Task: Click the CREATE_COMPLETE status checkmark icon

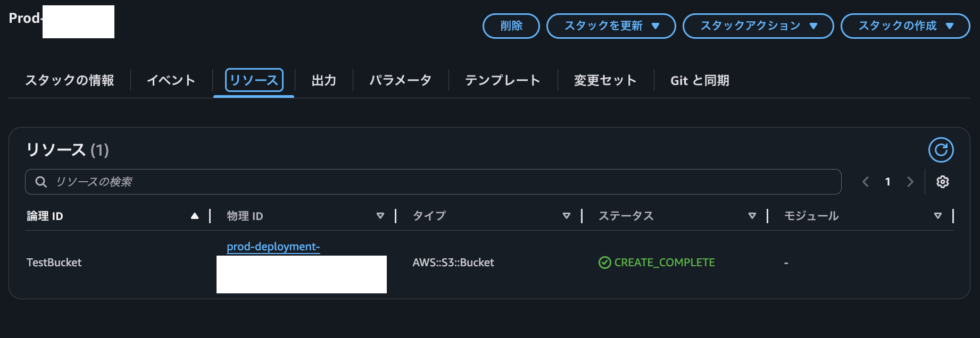Action: pyautogui.click(x=604, y=262)
